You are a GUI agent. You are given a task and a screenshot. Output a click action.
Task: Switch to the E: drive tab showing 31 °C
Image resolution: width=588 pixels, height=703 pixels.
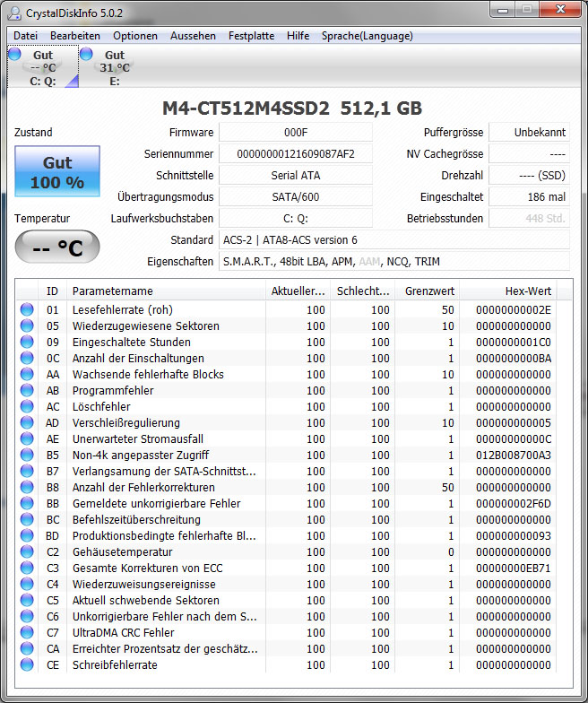coord(115,67)
